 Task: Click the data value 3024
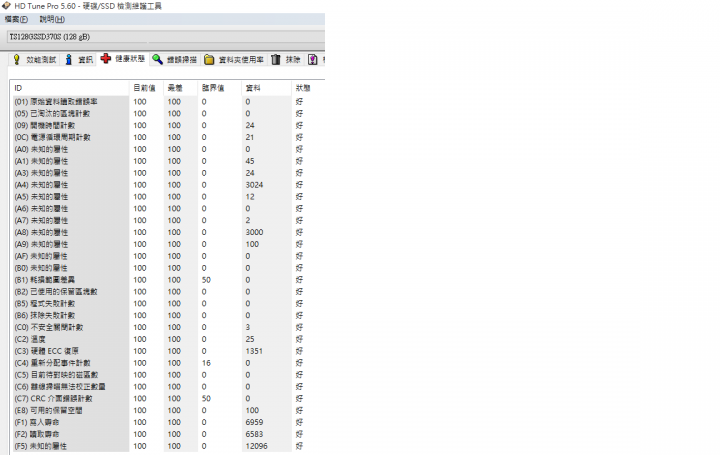[254, 185]
